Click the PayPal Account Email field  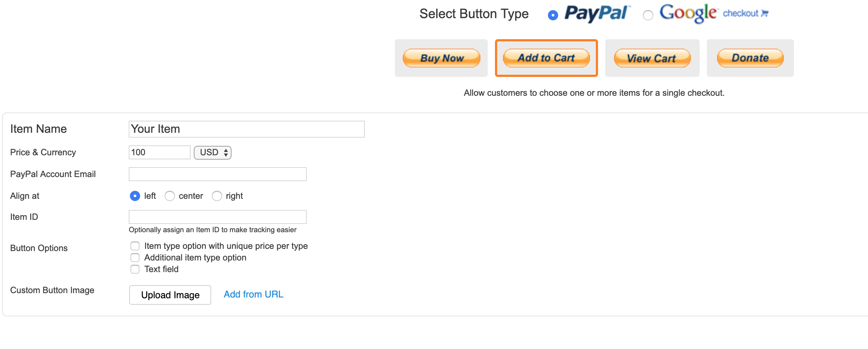[x=217, y=174]
